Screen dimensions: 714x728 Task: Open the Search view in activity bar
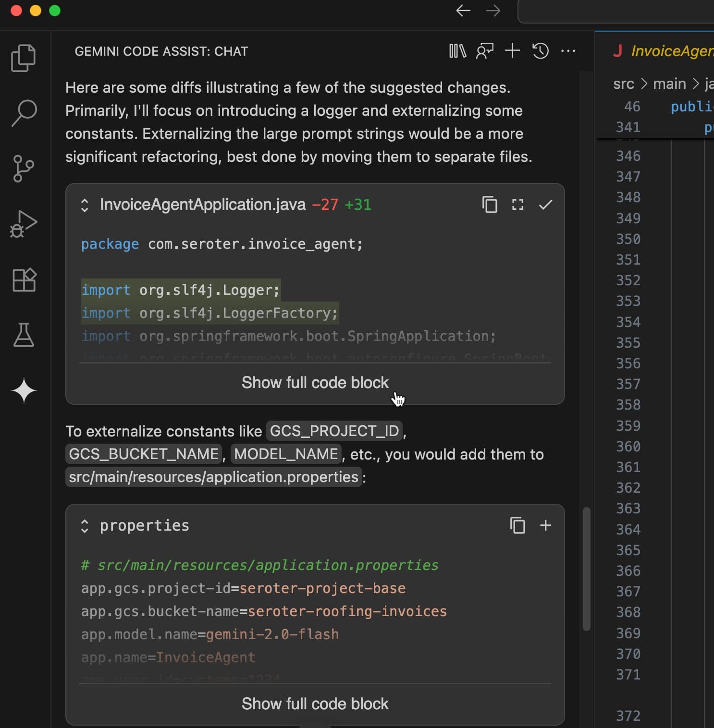[24, 113]
